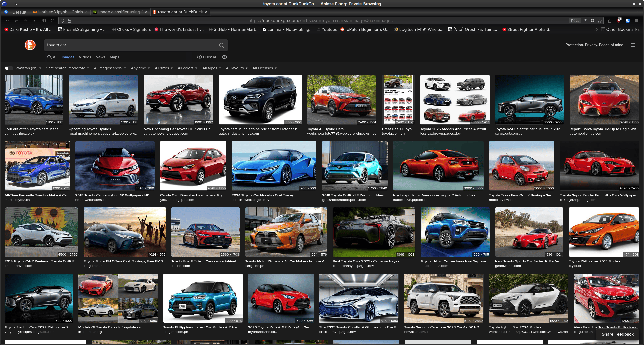Screen dimensions: 644x345
Task: Click the share page icon in address bar
Action: click(x=585, y=21)
